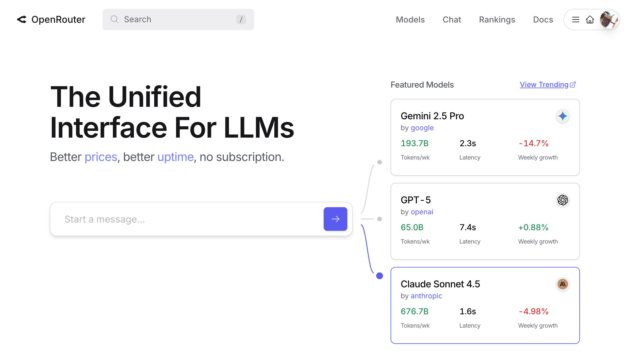Open the Rankings nav item
632x364 pixels.
[x=497, y=20]
